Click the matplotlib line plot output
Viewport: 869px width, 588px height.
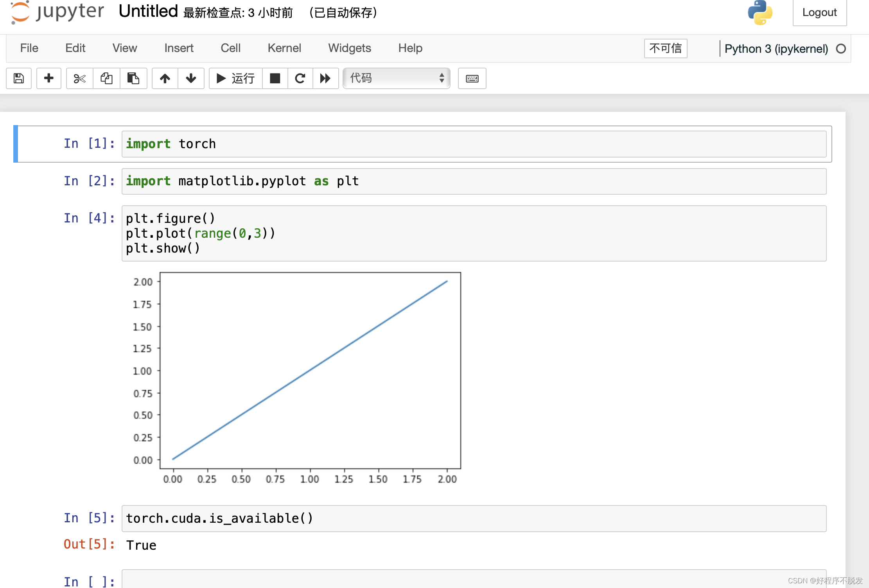point(296,378)
